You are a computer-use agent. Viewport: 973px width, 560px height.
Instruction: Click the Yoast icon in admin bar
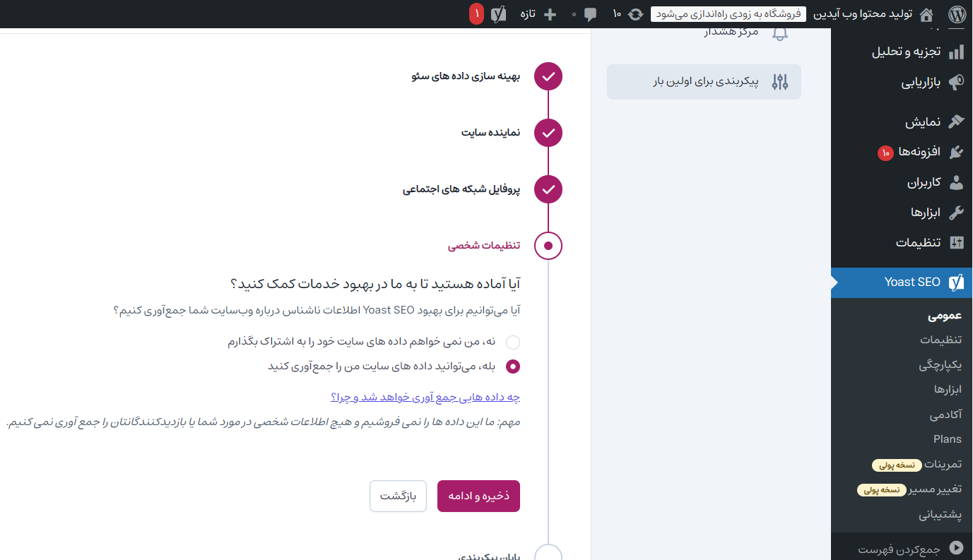pos(499,14)
